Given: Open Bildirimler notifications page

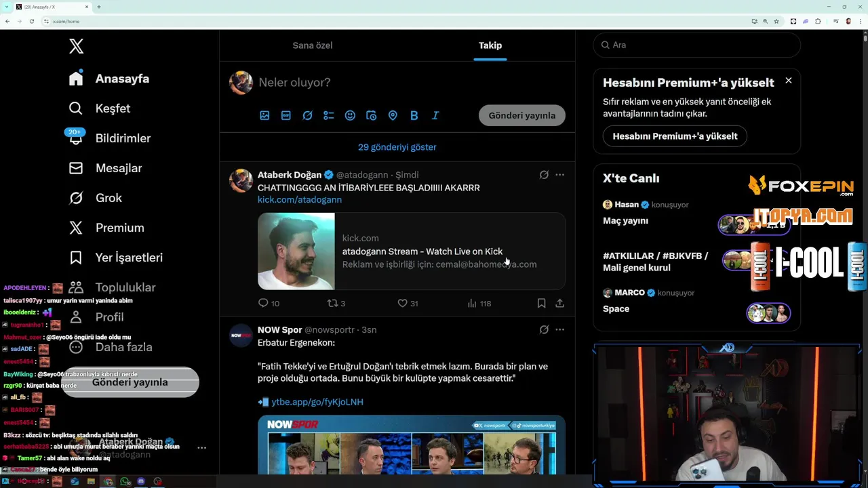Looking at the screenshot, I should tap(109, 138).
